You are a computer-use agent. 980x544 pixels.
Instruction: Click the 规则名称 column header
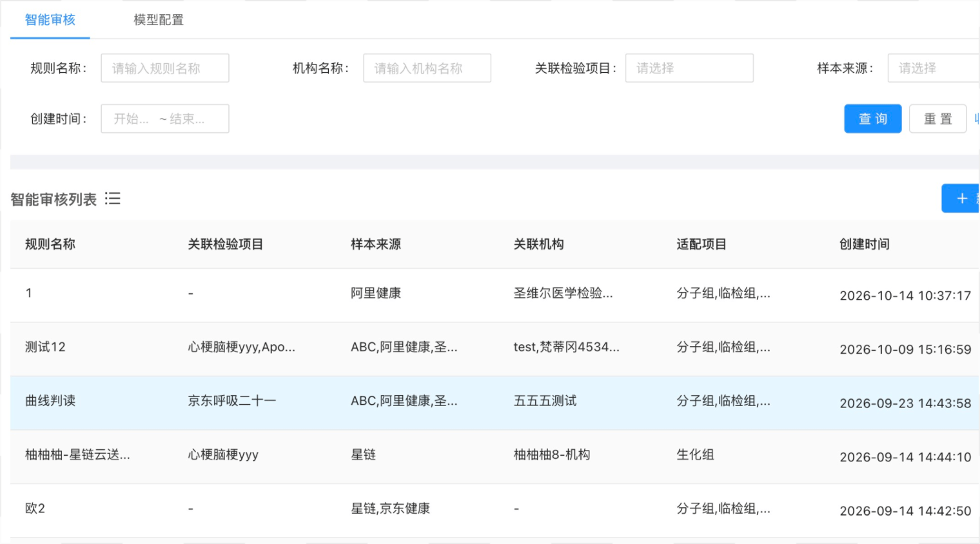click(50, 244)
